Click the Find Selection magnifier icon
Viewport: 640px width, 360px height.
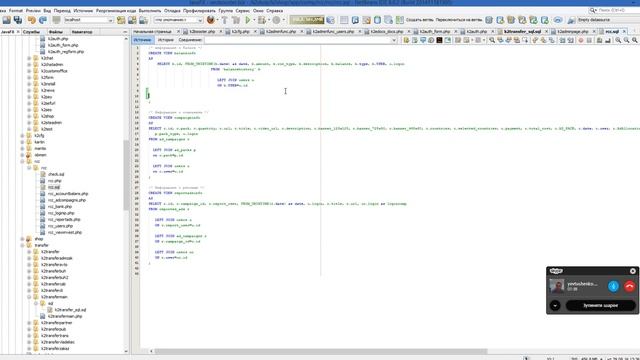(x=492, y=40)
